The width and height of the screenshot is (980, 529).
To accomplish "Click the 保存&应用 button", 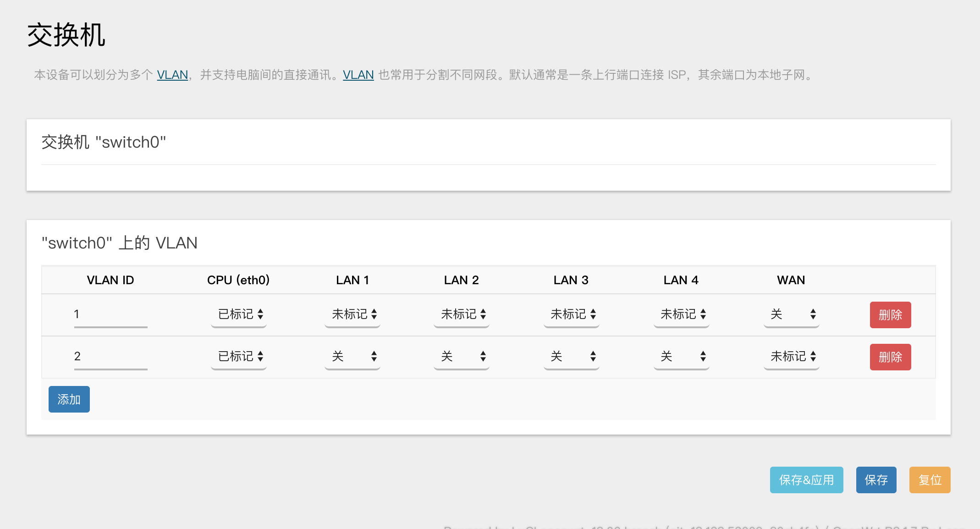I will click(806, 480).
